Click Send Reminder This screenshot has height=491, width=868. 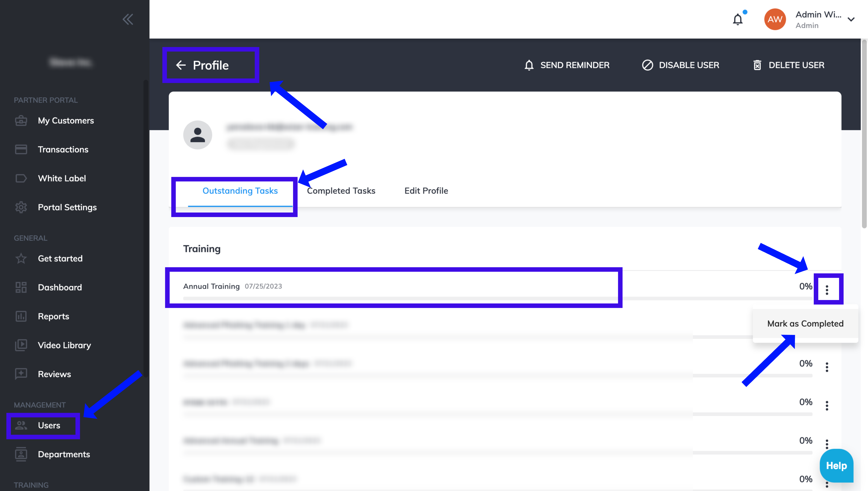click(x=567, y=65)
